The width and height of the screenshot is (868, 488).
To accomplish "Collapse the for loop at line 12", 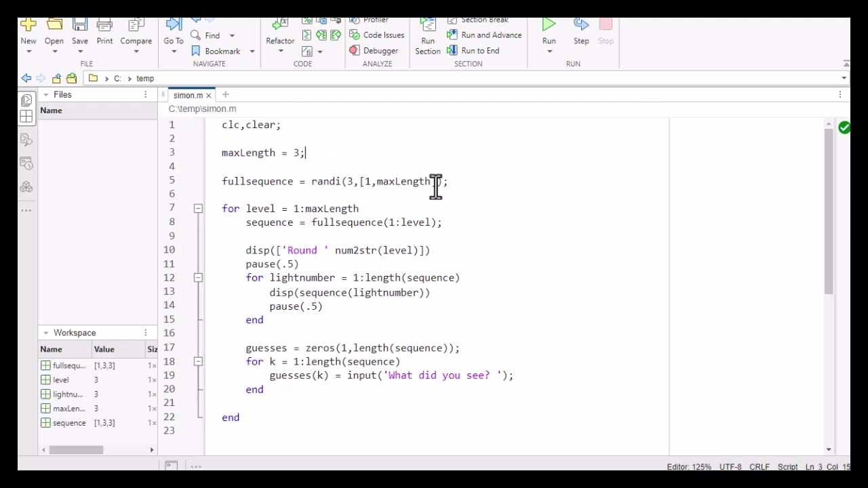I will (x=198, y=278).
